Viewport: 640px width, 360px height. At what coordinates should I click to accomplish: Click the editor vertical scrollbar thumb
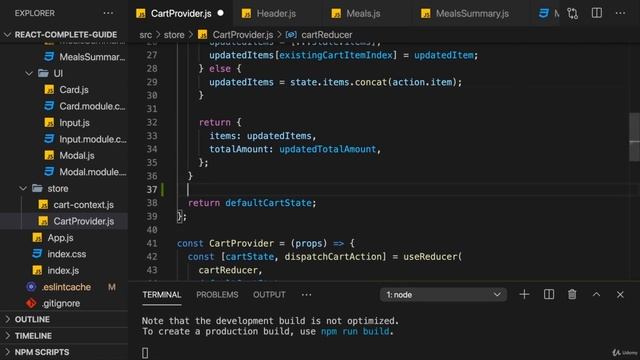[x=634, y=137]
